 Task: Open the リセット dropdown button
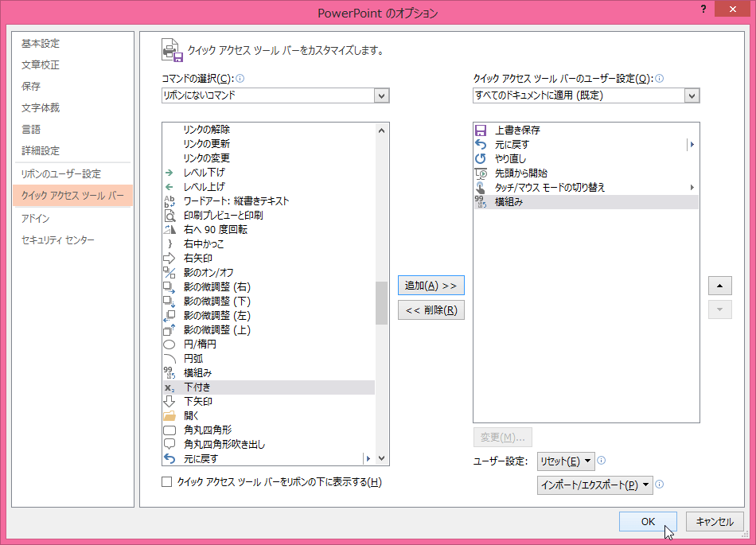(x=566, y=461)
